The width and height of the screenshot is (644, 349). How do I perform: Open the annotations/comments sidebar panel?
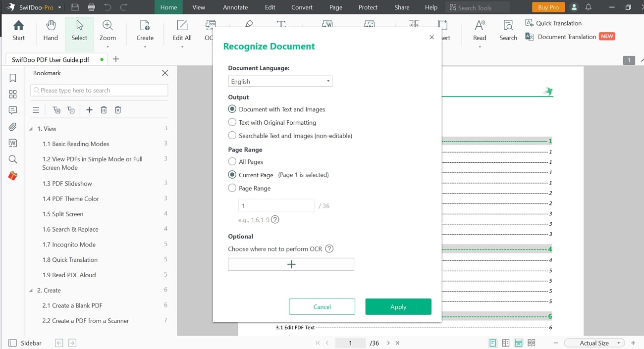(x=13, y=110)
